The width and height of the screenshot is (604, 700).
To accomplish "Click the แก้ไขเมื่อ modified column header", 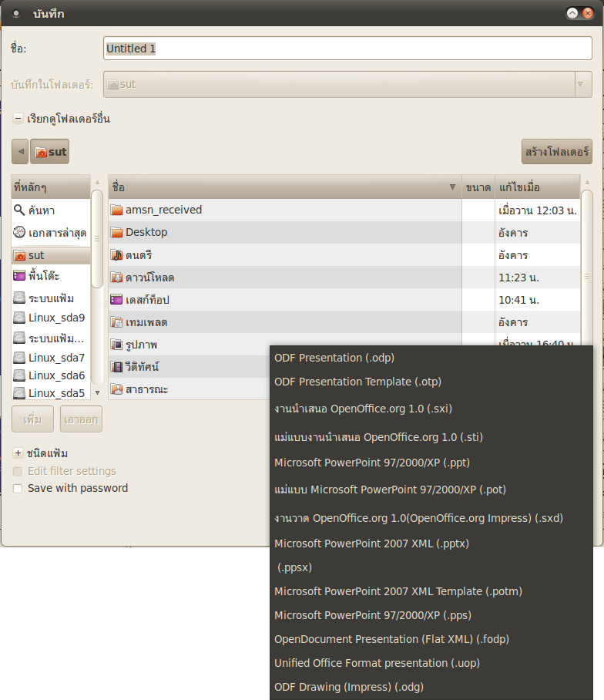I will [538, 187].
